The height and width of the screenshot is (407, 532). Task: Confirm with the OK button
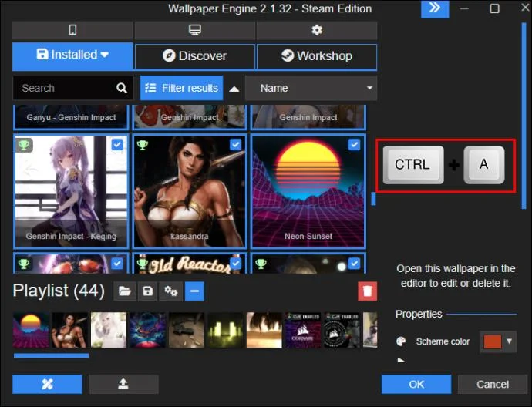tap(416, 385)
